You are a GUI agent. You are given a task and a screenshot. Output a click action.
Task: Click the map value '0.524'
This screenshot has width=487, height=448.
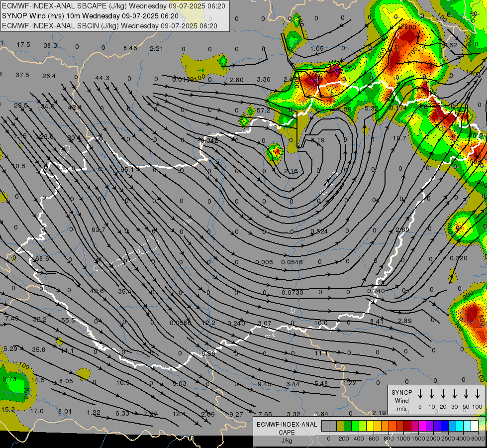[x=319, y=231]
